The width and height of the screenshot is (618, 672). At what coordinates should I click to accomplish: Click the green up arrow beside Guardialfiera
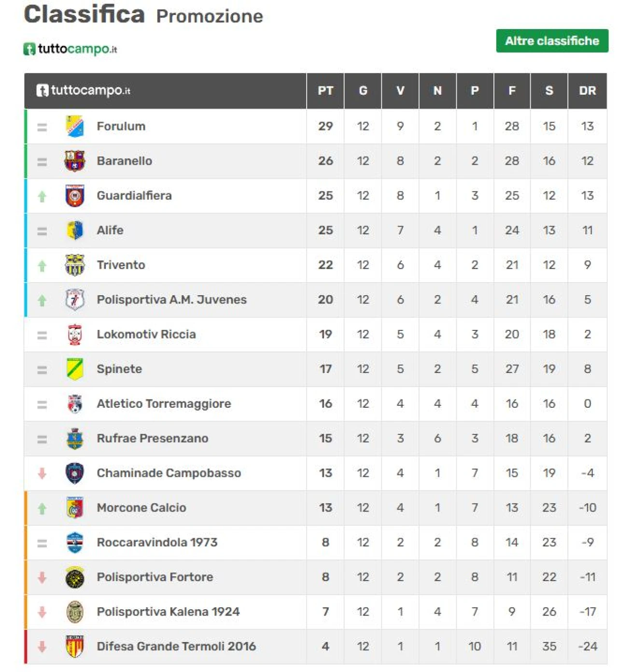(x=42, y=196)
